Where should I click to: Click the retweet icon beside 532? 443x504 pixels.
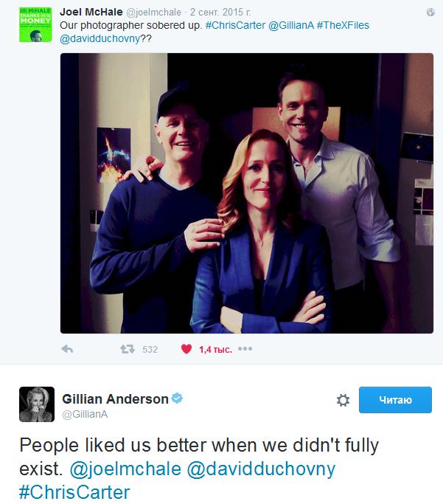point(128,349)
